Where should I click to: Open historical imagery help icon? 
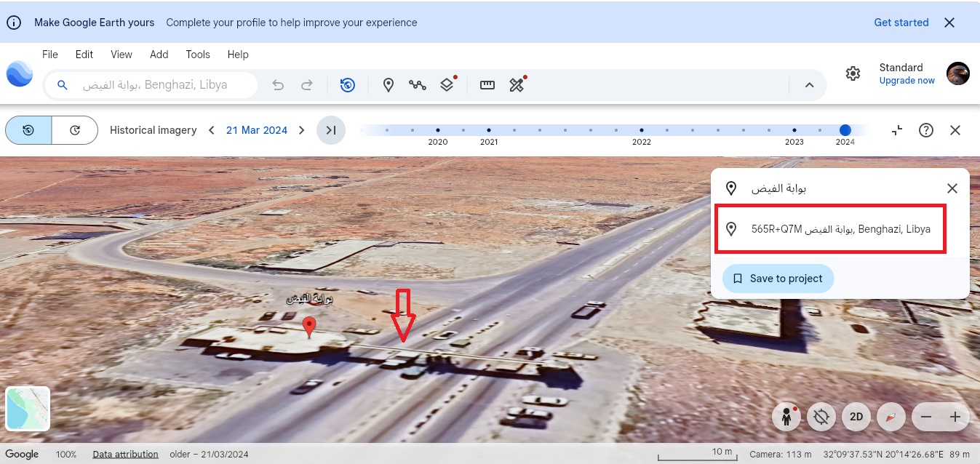tap(926, 130)
